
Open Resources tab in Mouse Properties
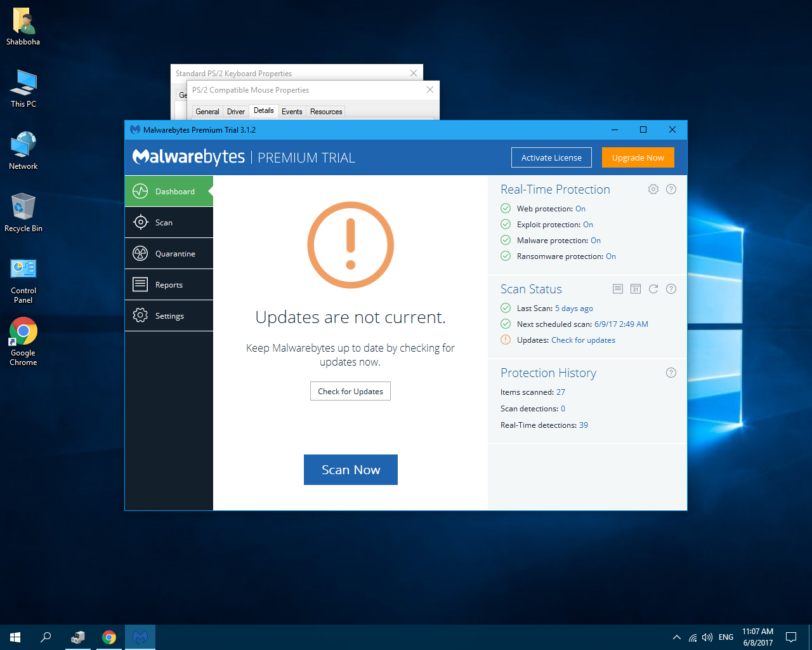pos(326,112)
